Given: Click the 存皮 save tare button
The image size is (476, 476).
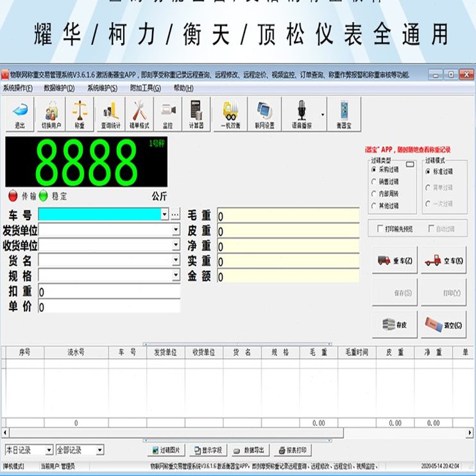Looking at the screenshot, I should 395,324.
